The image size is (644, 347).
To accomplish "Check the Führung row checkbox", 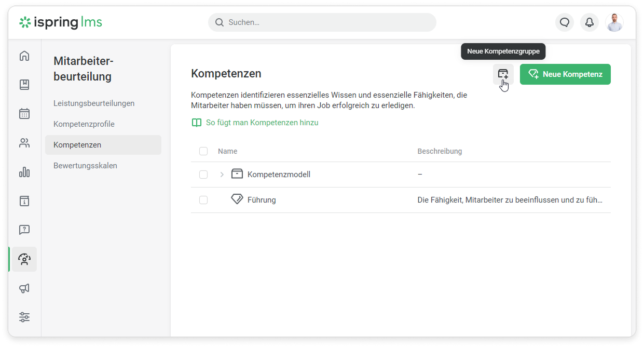I will click(x=203, y=200).
